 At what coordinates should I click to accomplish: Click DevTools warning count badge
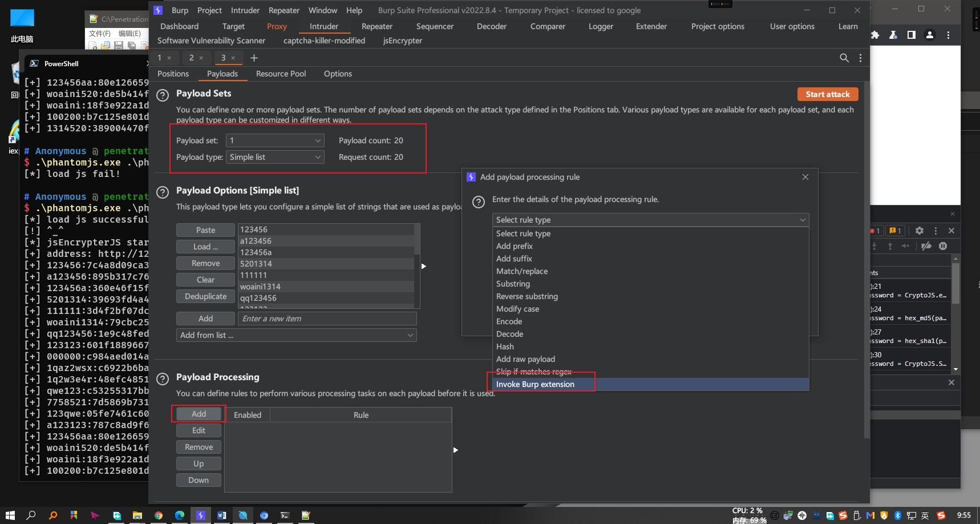point(895,231)
